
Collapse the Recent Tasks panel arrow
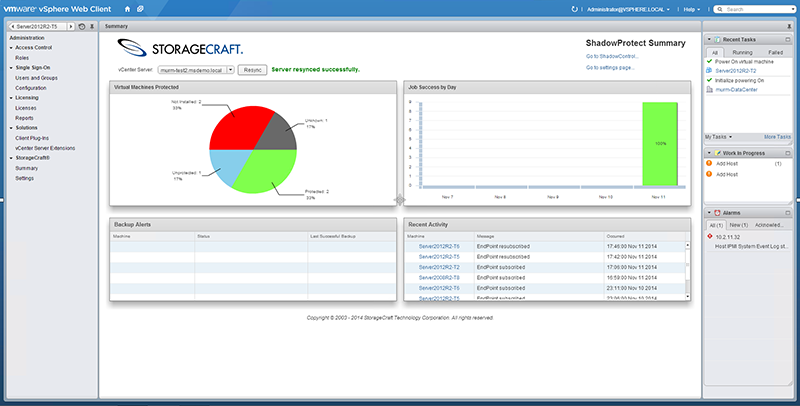(x=709, y=39)
